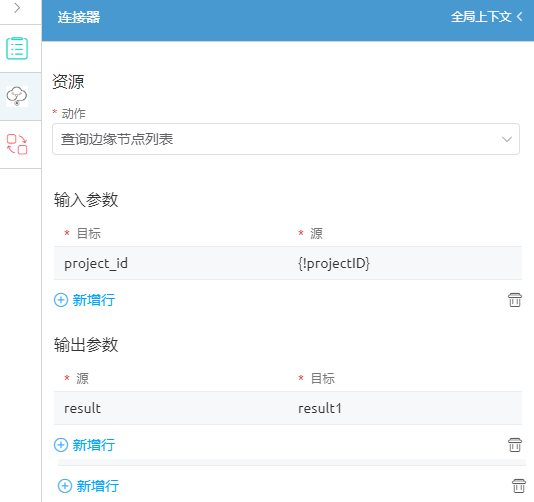Screen dimensions: 534x502
Task: Select the cloud connector icon in sidebar
Action: pos(17,96)
